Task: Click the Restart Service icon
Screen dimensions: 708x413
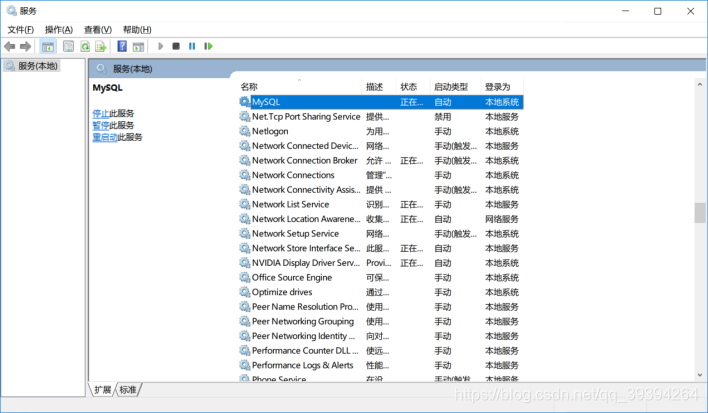Action: click(x=208, y=46)
